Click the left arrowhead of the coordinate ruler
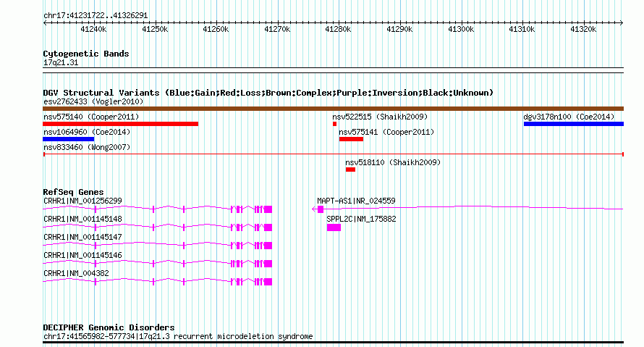Viewport: 644px width, 347px height. tap(45, 23)
